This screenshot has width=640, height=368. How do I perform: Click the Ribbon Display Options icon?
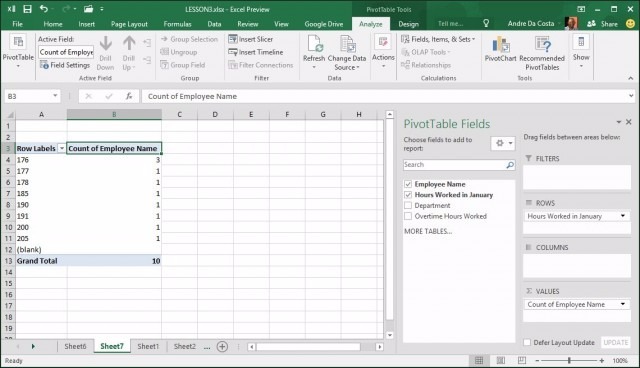581,9
